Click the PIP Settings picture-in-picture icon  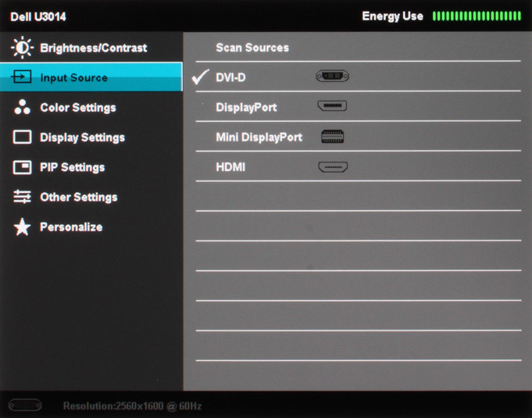pyautogui.click(x=22, y=167)
